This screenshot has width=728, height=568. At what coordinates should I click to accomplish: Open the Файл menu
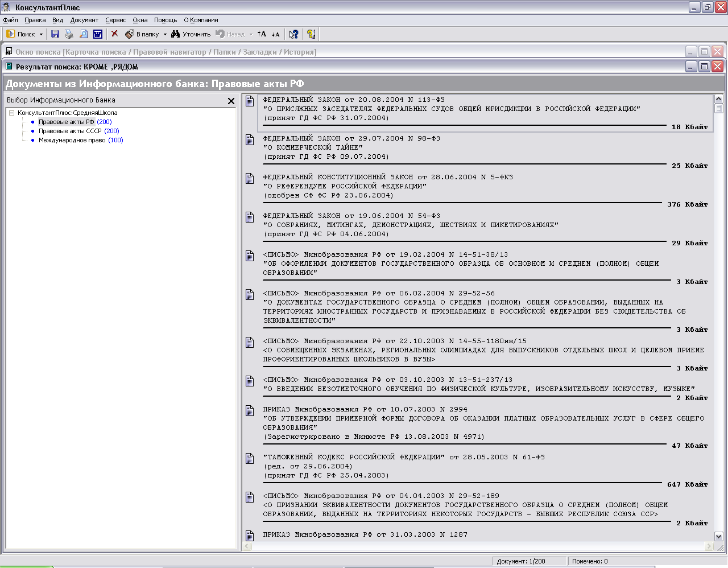click(x=10, y=20)
